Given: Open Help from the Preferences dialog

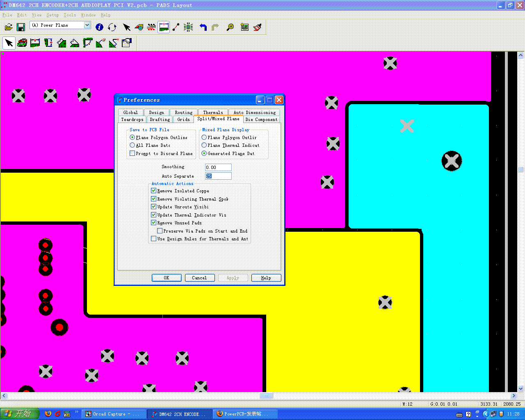Looking at the screenshot, I should point(266,278).
